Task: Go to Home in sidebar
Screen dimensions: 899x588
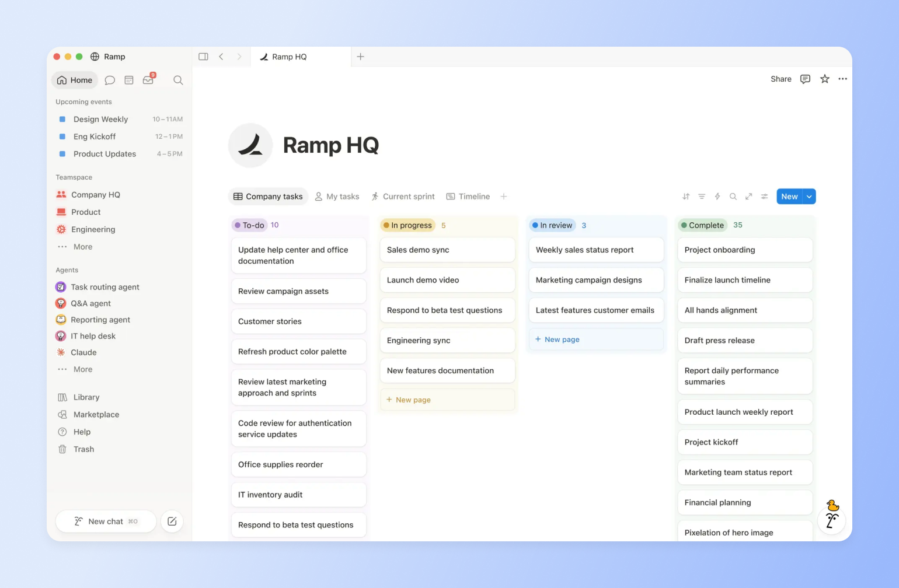Action: (x=75, y=80)
